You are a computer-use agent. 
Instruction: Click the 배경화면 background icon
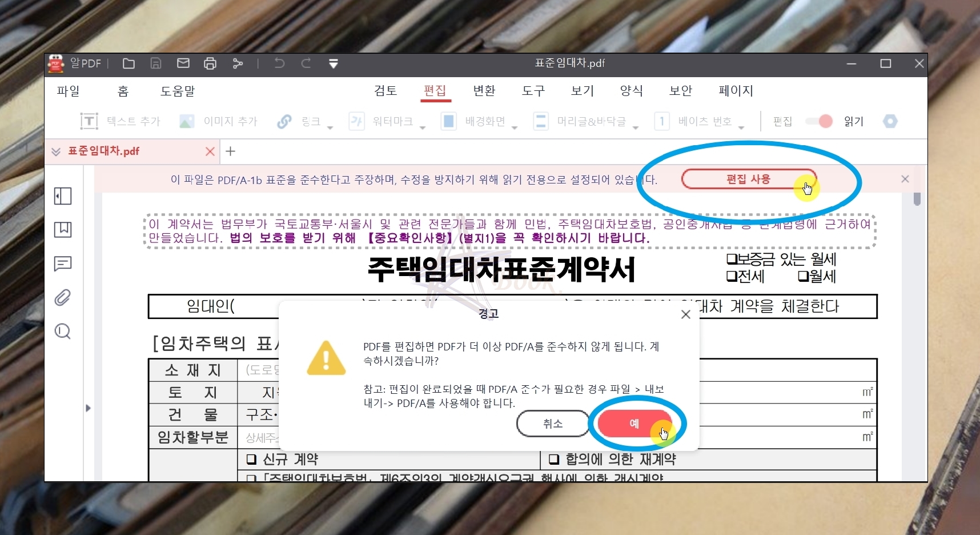point(449,121)
